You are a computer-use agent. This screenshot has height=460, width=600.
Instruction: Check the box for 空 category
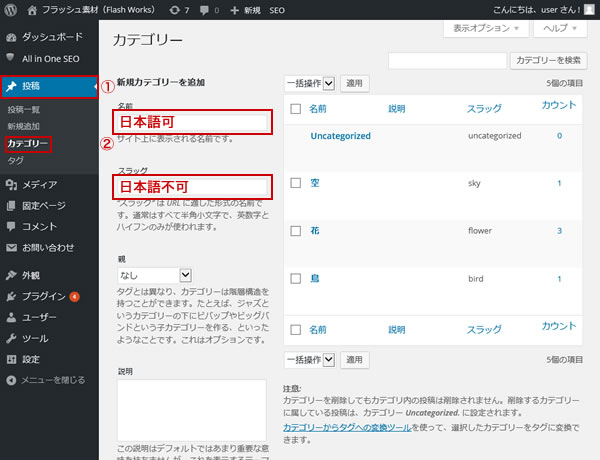pos(295,183)
